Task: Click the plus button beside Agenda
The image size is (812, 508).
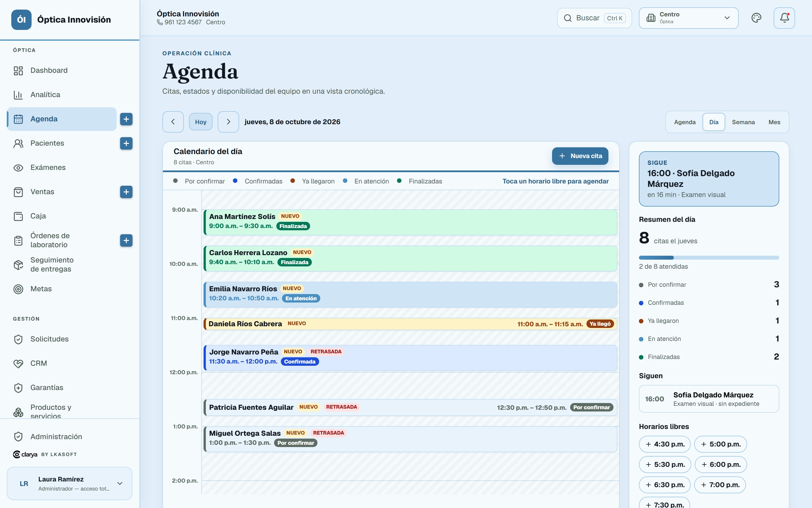Action: click(126, 119)
